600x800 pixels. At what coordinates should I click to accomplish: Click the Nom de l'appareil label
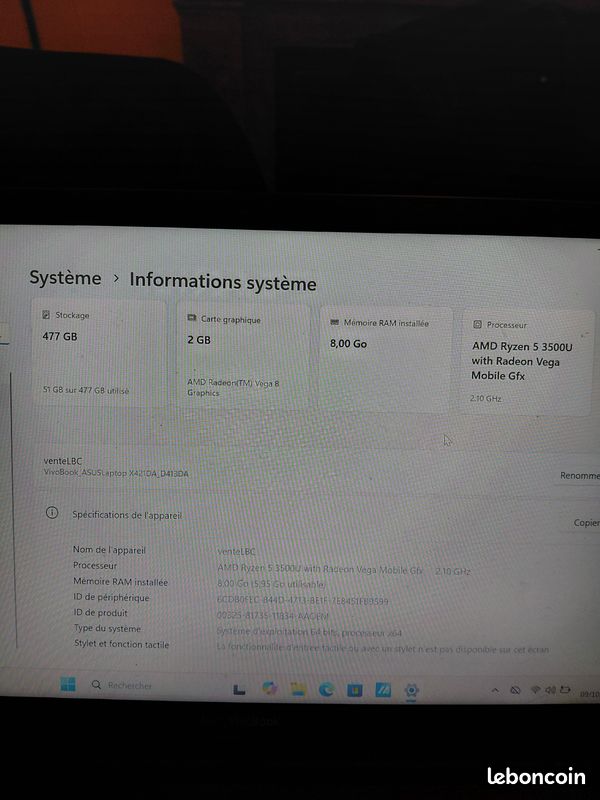coord(109,550)
